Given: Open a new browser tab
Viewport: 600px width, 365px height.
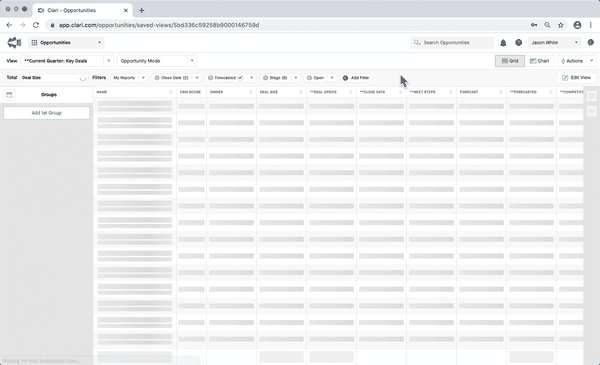Looking at the screenshot, I should click(x=142, y=10).
